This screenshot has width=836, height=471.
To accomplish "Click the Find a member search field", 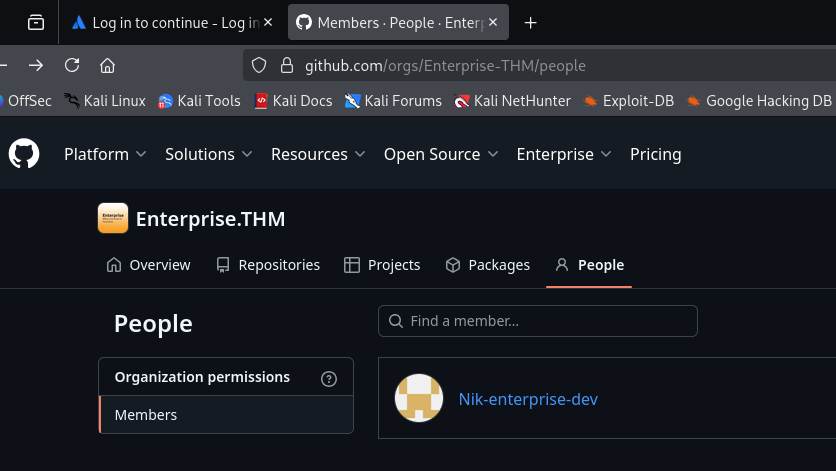I will (x=538, y=321).
